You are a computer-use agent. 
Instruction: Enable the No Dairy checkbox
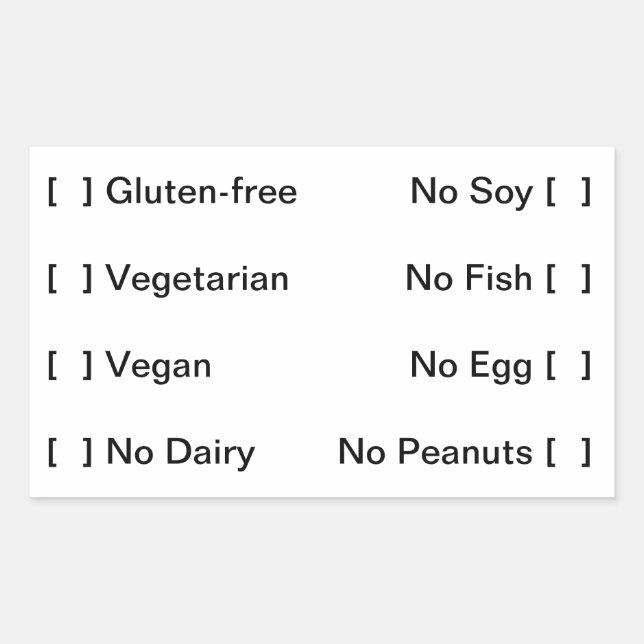(x=69, y=452)
